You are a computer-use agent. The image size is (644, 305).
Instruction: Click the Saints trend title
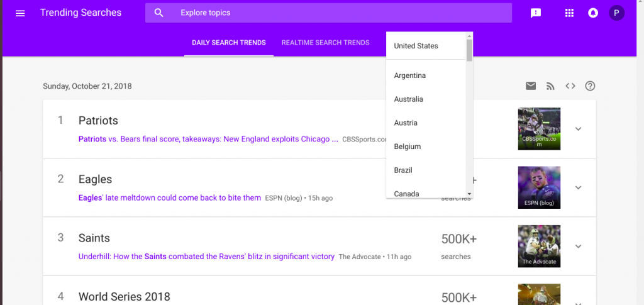(94, 238)
